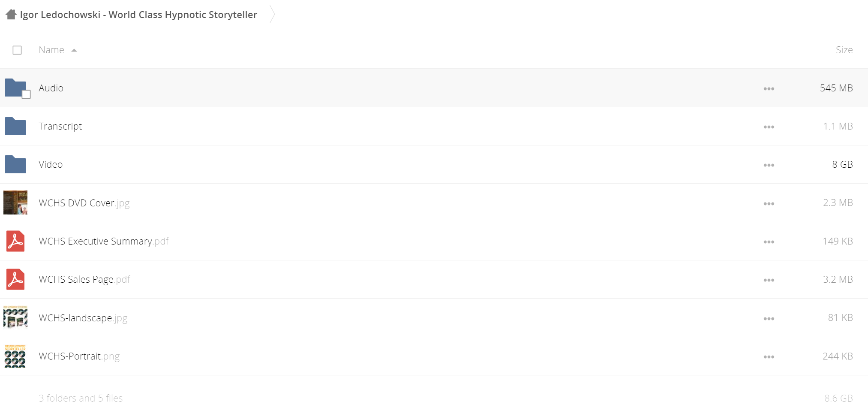
Task: Preview the WCHS-Portrait thumbnail image
Action: tap(15, 356)
